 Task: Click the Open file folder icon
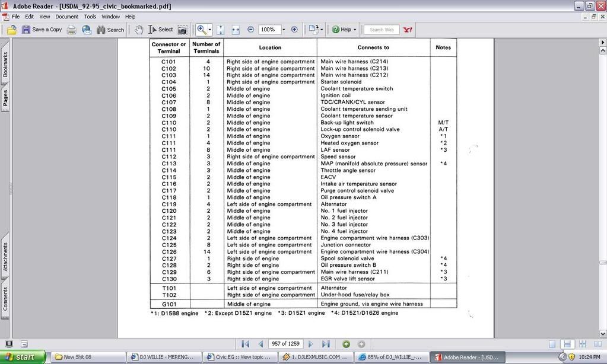(x=12, y=30)
